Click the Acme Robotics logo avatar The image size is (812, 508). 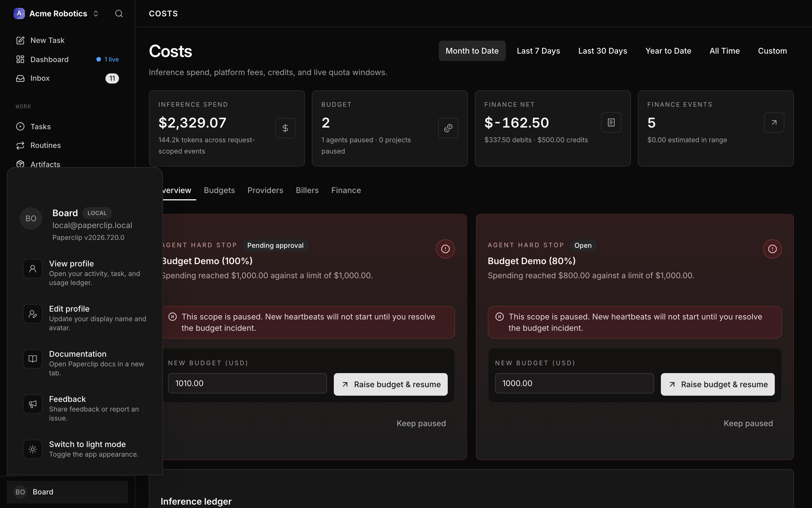pyautogui.click(x=19, y=14)
